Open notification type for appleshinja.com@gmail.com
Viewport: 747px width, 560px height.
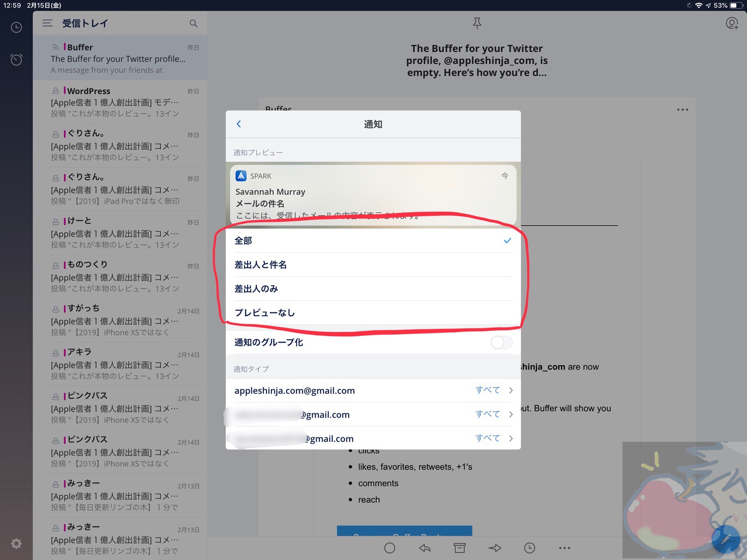coord(373,390)
